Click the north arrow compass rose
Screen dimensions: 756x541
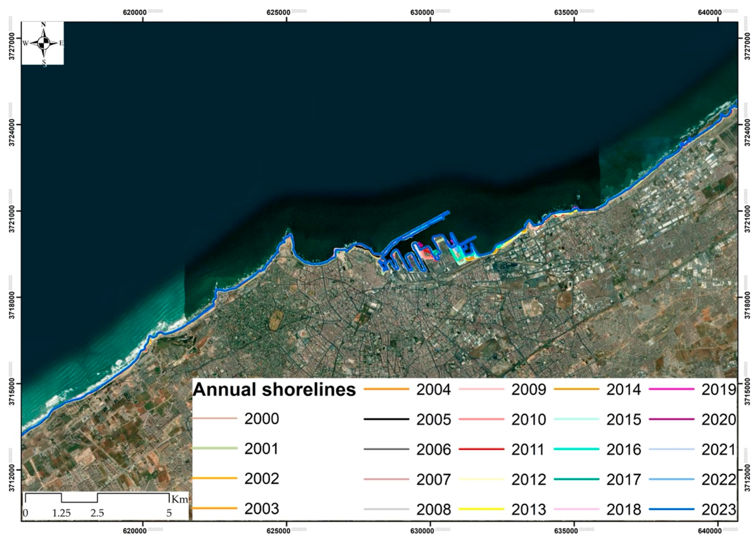point(43,43)
